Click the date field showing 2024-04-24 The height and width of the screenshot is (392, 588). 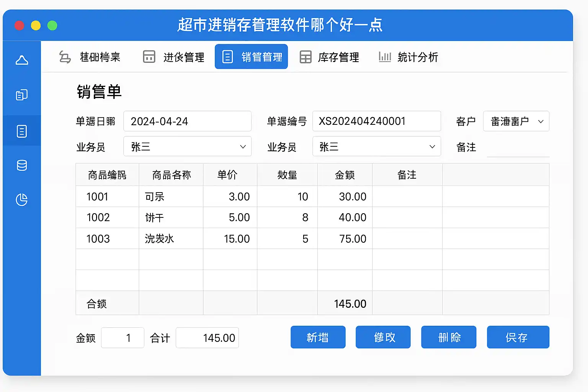coord(187,121)
